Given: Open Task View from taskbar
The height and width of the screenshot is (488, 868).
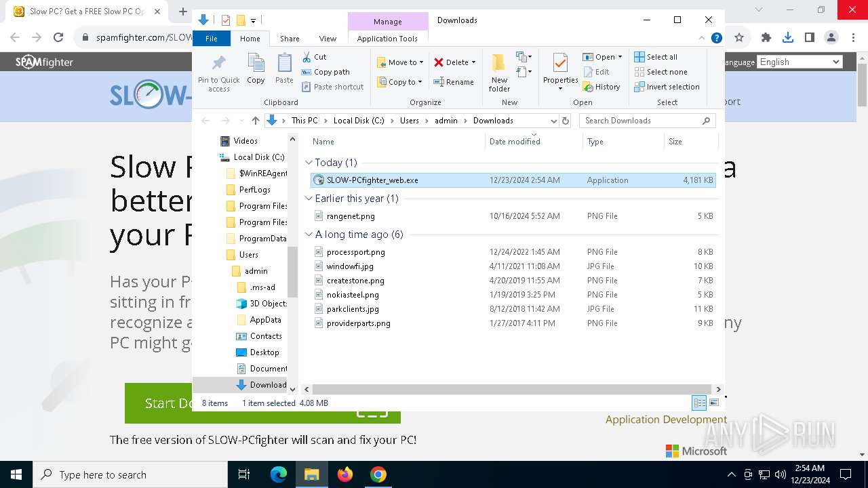Looking at the screenshot, I should [x=244, y=474].
